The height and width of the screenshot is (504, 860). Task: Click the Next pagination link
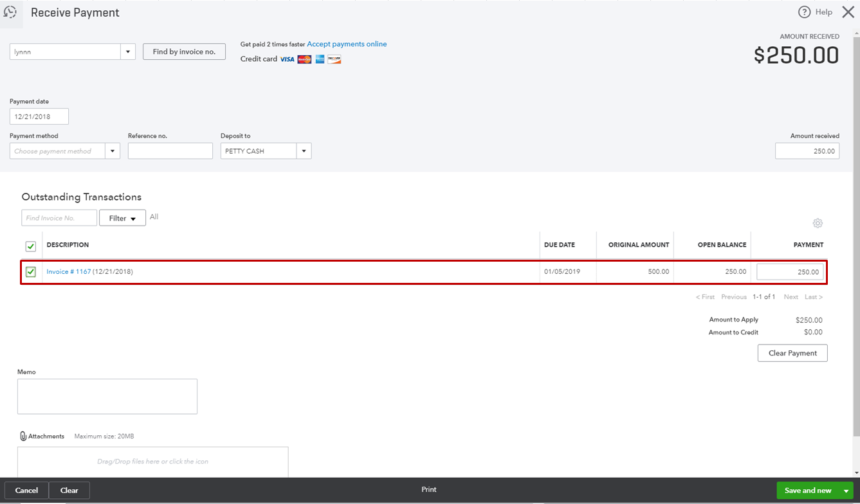click(791, 297)
